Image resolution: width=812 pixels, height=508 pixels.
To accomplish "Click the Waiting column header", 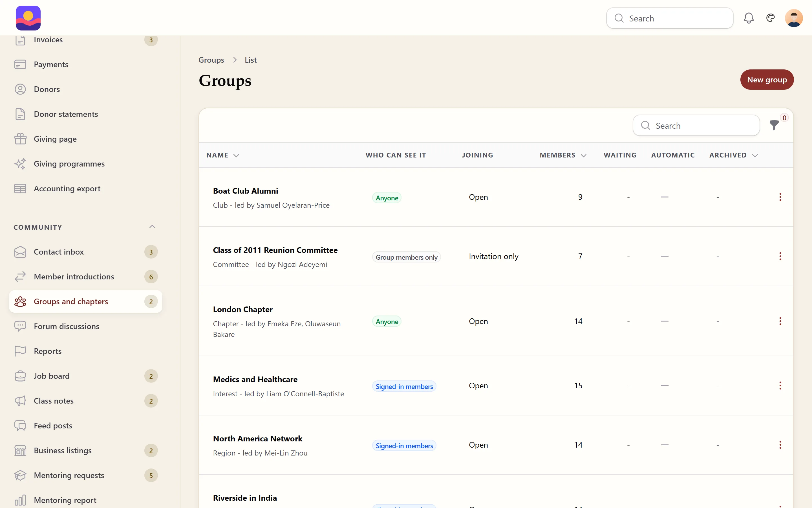I will point(620,155).
